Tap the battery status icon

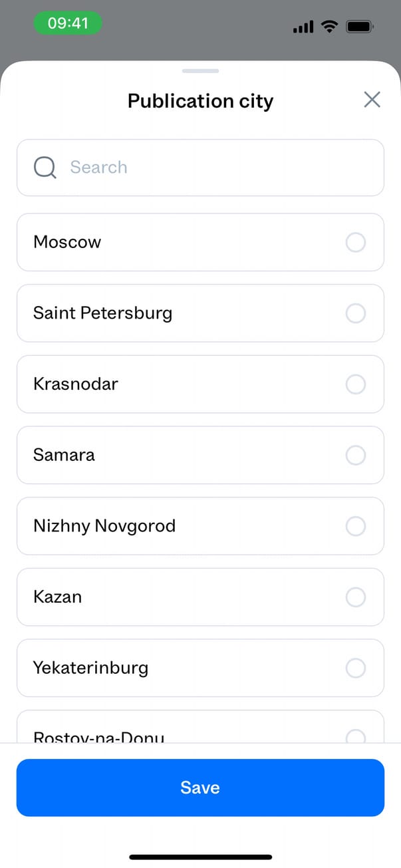tap(360, 27)
